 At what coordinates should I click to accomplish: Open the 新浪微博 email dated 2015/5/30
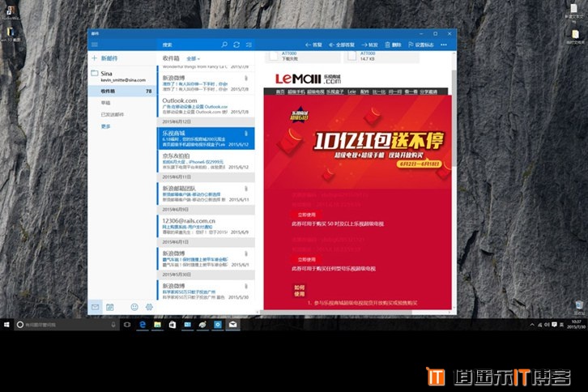click(206, 291)
